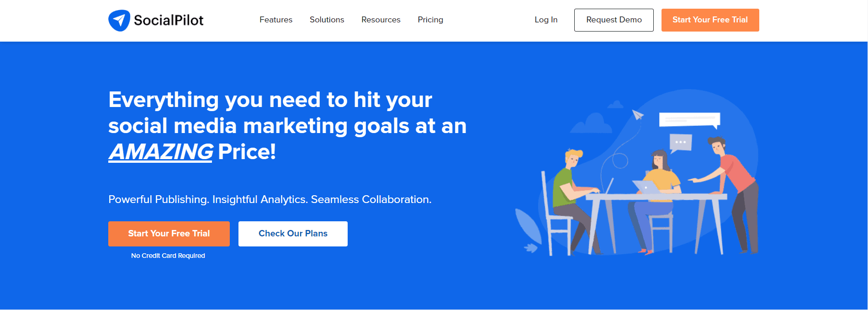Click the Powerful Publishing tagline text

click(270, 199)
